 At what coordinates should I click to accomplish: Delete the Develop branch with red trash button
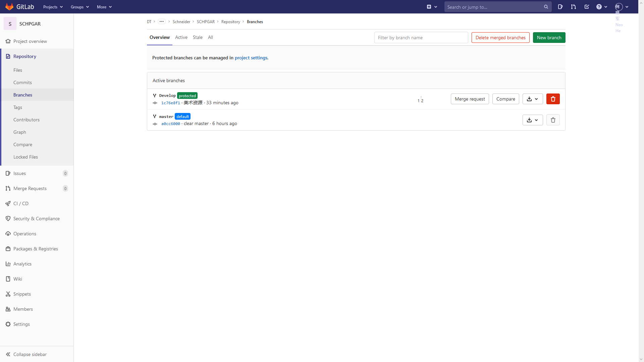(x=553, y=99)
